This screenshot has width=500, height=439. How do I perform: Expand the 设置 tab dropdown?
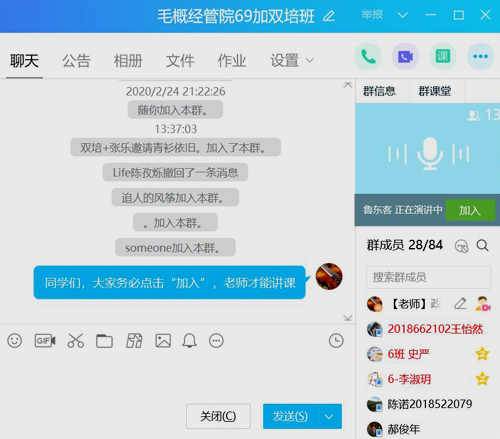310,60
